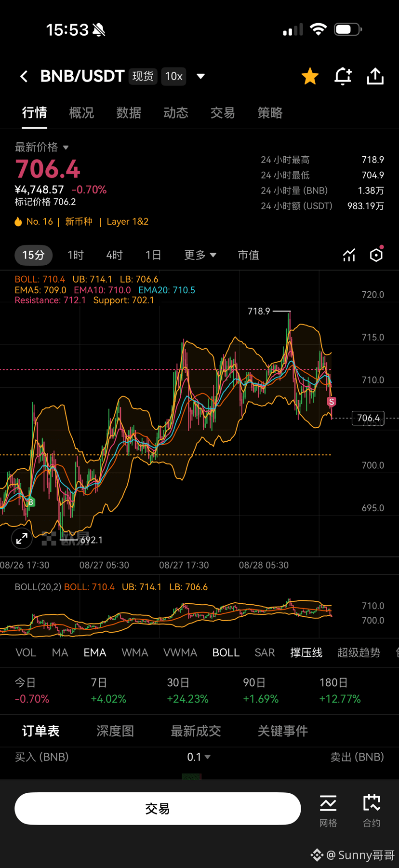Tap the 90日 +1.69% performance
The height and width of the screenshot is (868, 399).
[261, 691]
